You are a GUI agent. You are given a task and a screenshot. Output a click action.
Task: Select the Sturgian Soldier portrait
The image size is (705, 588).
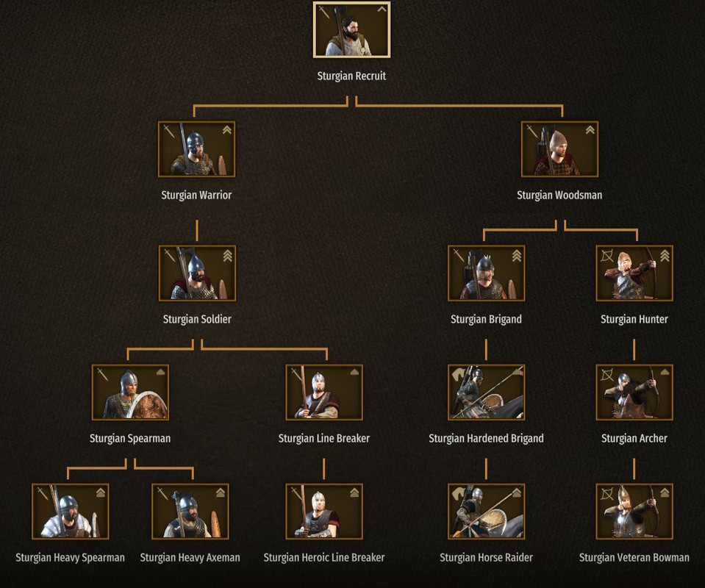coord(197,273)
